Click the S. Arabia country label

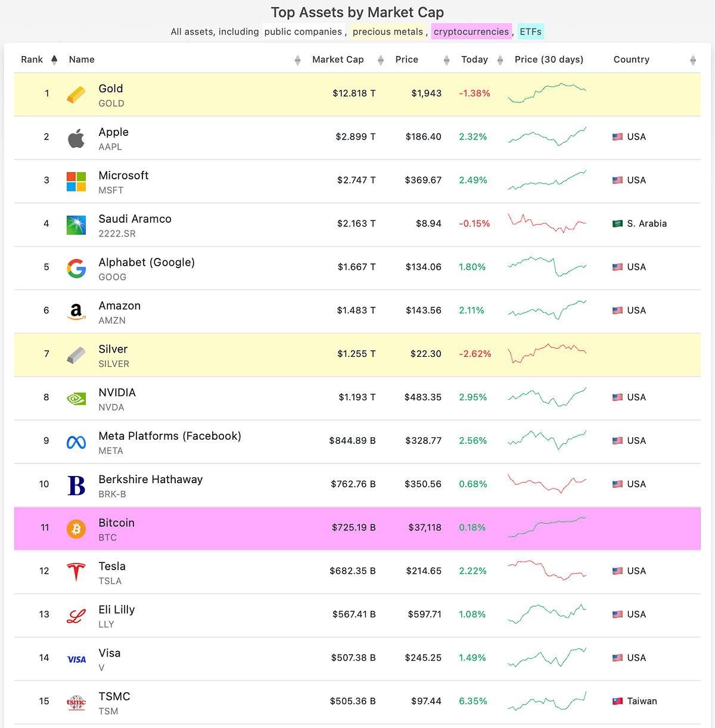click(x=646, y=224)
